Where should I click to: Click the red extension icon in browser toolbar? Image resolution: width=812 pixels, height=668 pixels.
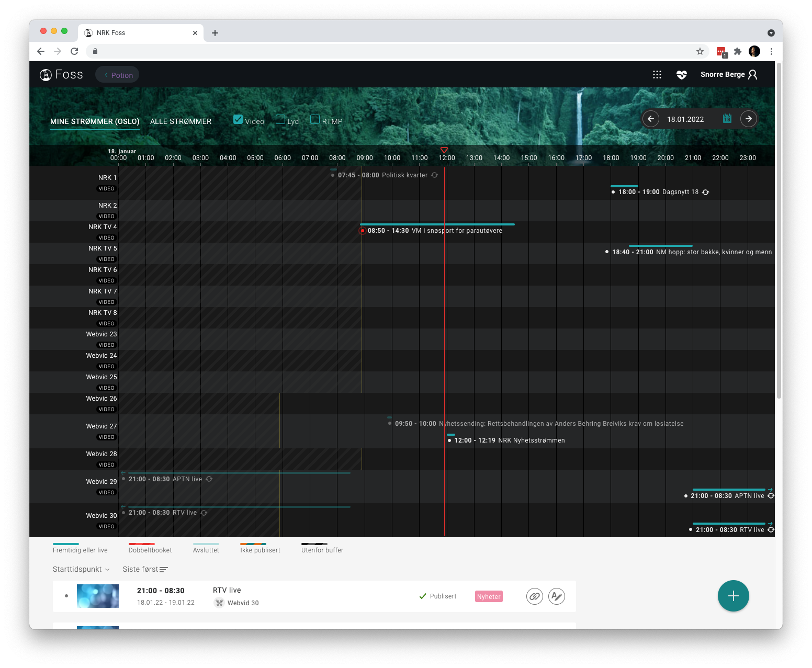tap(721, 52)
